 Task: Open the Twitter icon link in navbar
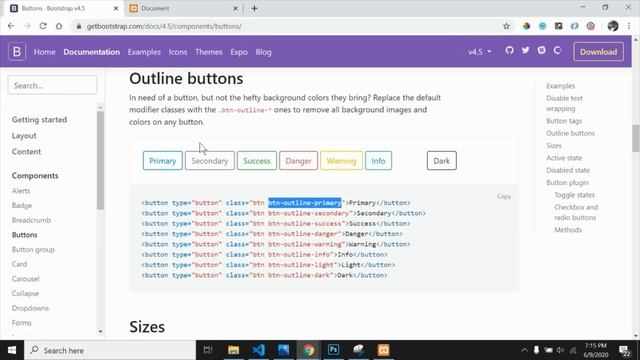(525, 50)
